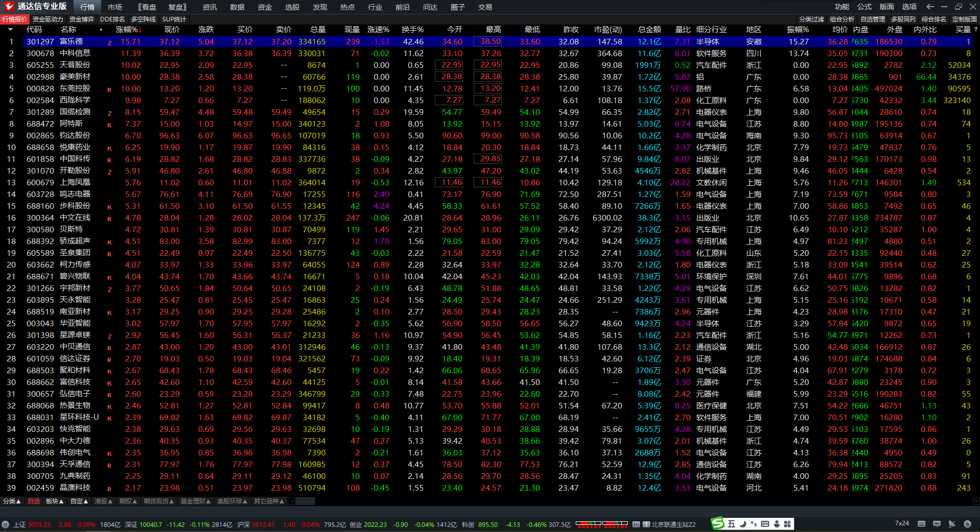Click the camera icon before 北京联通主站Z2

(x=636, y=524)
